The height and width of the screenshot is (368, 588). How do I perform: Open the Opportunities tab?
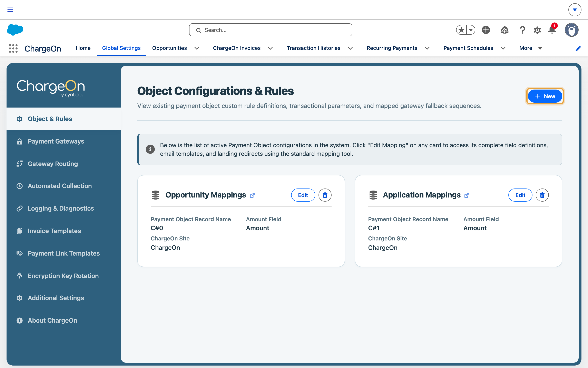point(169,48)
